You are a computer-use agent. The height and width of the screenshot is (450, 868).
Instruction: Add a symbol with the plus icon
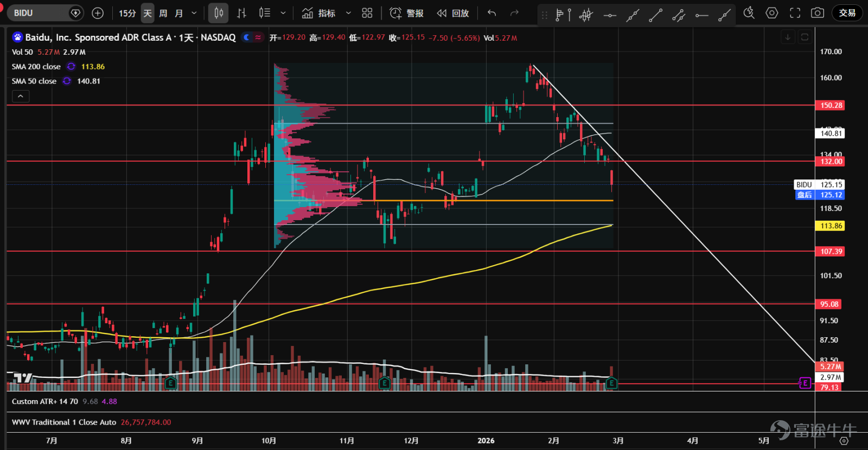tap(98, 13)
